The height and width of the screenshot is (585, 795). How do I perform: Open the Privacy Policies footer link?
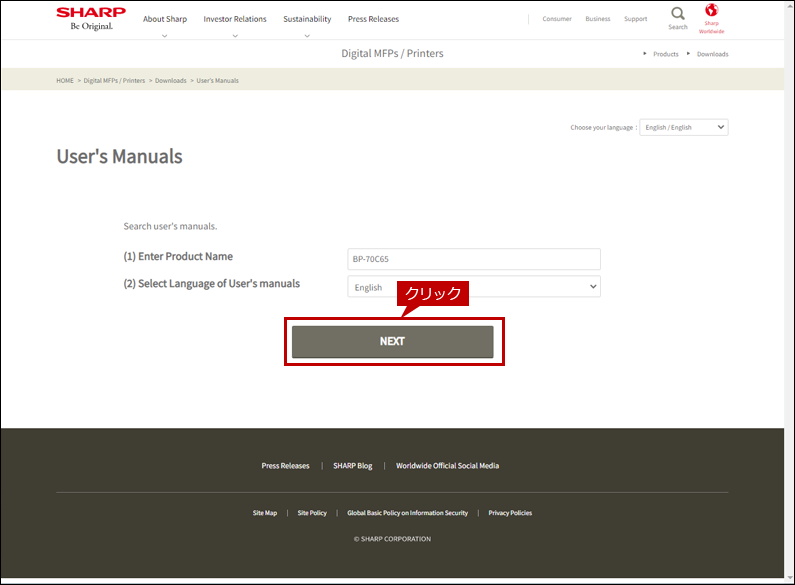[510, 513]
